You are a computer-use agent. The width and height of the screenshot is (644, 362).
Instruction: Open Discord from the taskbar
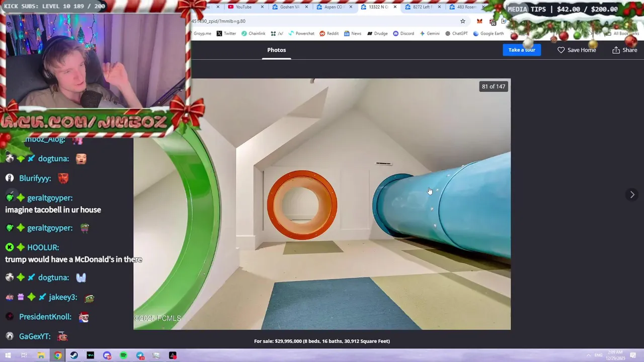click(107, 355)
